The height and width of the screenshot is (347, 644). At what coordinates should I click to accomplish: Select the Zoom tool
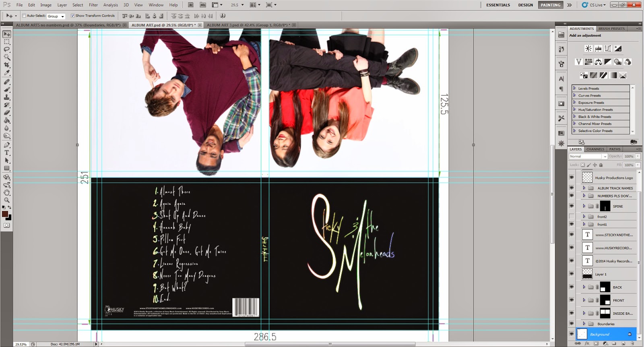(7, 200)
